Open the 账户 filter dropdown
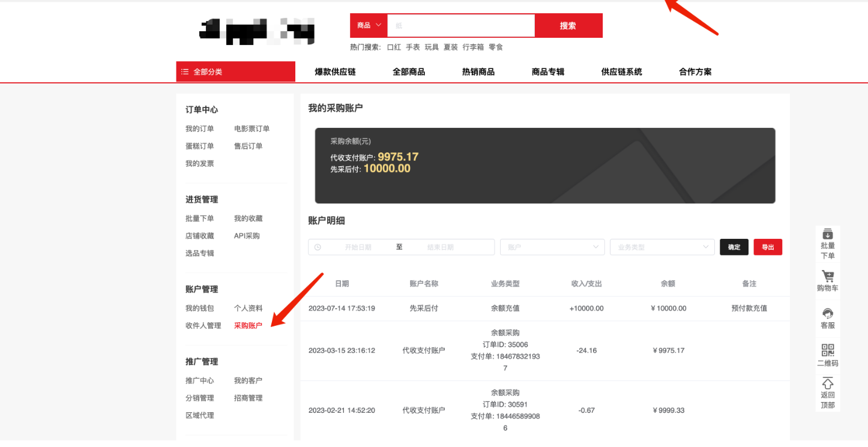 point(552,247)
